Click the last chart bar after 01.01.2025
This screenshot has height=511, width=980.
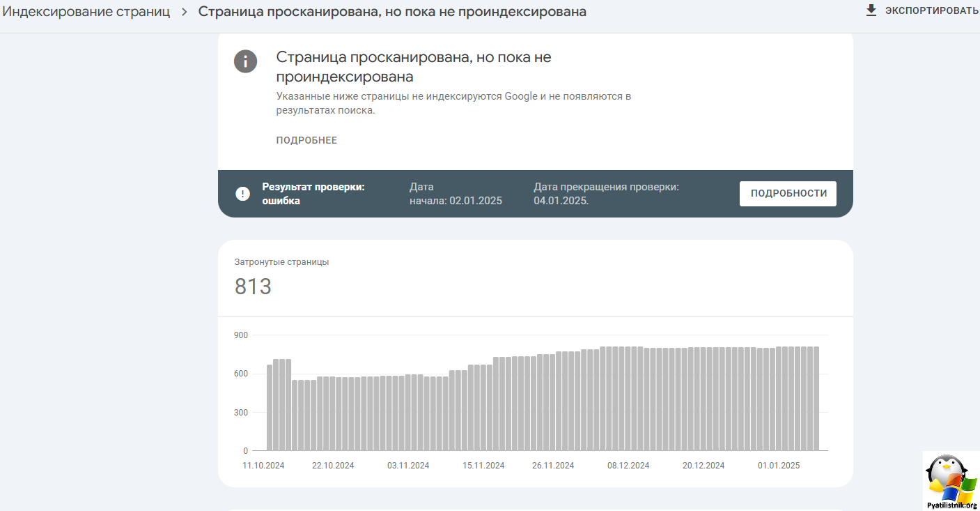point(816,397)
